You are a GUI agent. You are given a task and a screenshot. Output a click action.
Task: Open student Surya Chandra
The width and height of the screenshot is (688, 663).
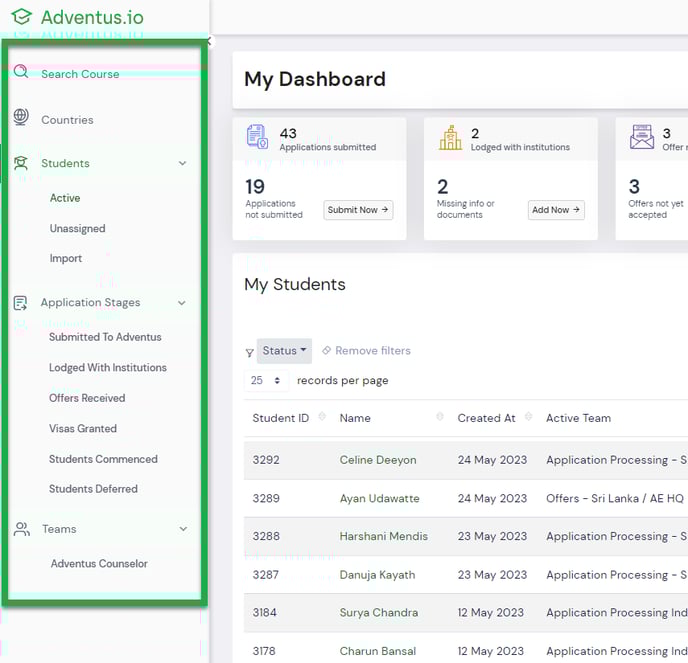(x=379, y=613)
